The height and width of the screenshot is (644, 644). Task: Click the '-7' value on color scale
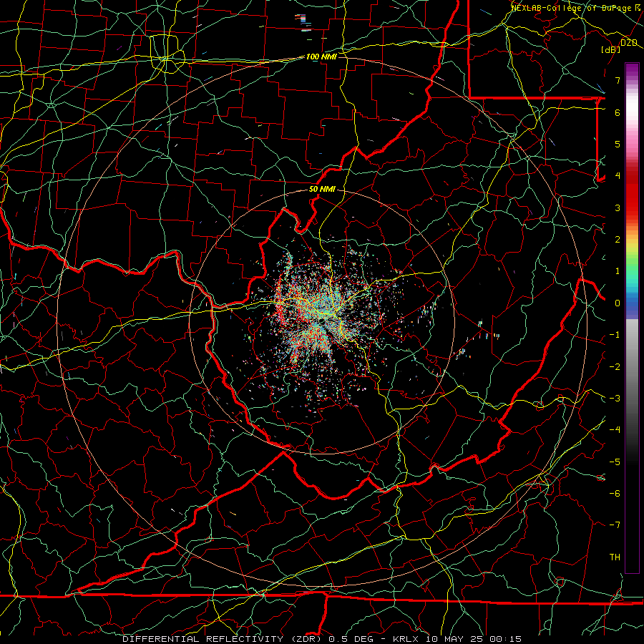click(615, 525)
